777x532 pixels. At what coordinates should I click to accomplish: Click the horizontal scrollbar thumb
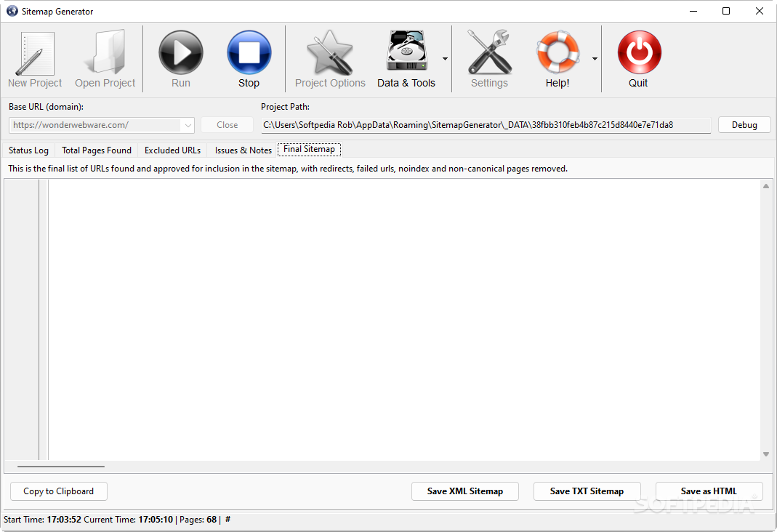click(x=61, y=466)
